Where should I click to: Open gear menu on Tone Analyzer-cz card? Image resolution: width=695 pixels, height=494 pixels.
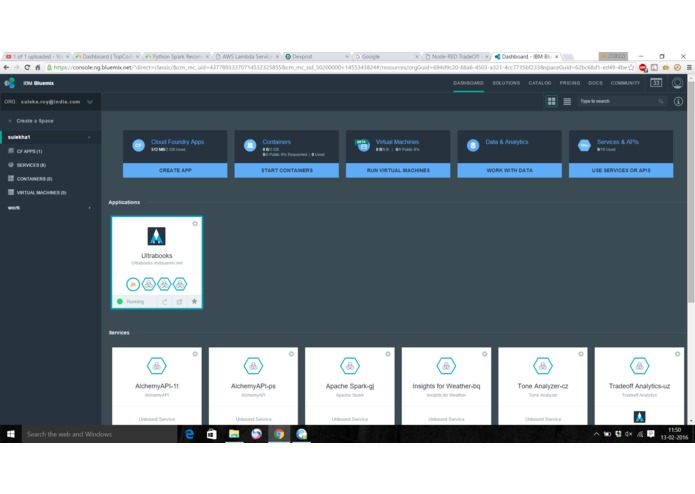click(581, 354)
